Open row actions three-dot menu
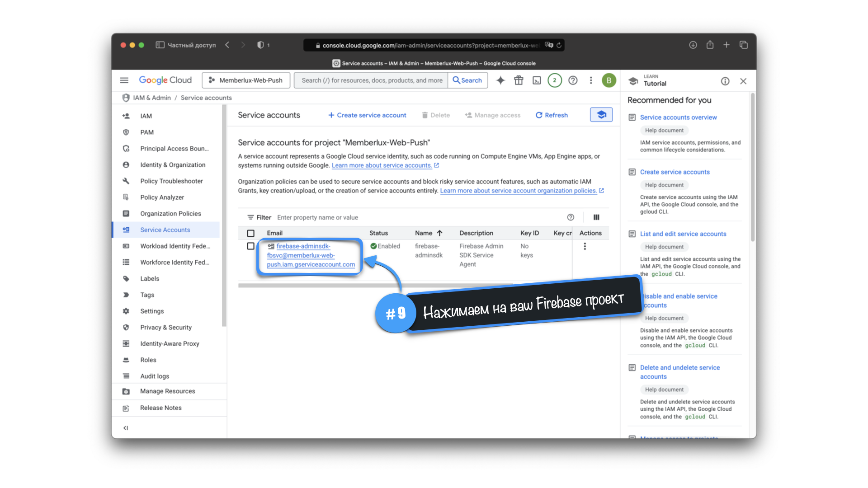Screen dimensions: 868x488 point(585,246)
